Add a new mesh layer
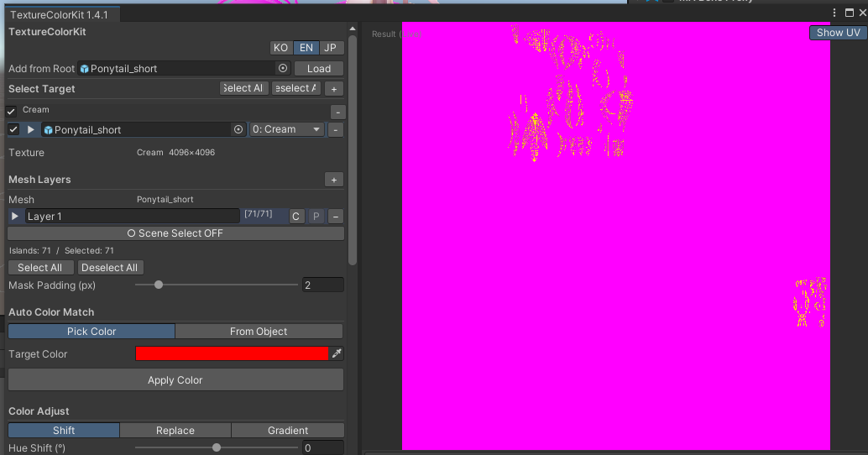The height and width of the screenshot is (455, 868). pos(334,180)
